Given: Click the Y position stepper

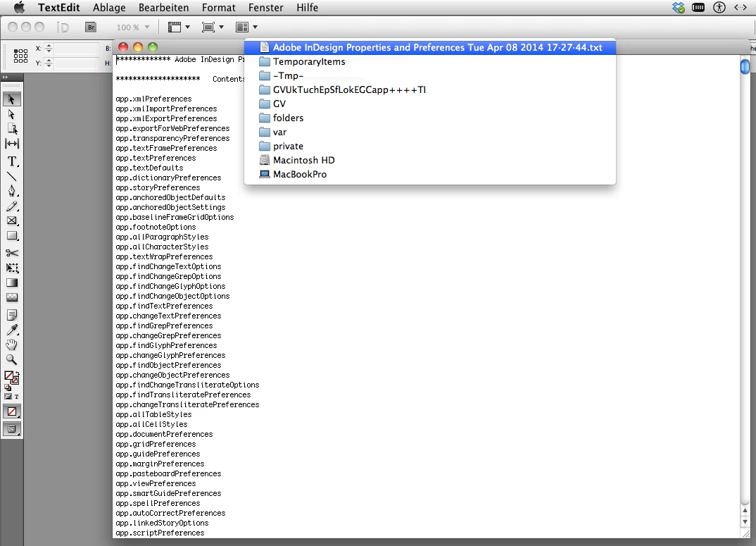Looking at the screenshot, I should [x=48, y=63].
